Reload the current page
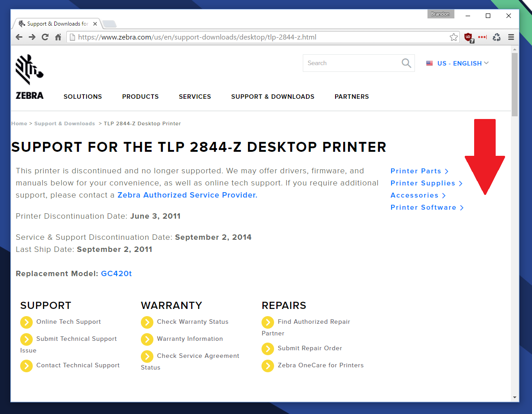Image resolution: width=532 pixels, height=414 pixels. 45,37
